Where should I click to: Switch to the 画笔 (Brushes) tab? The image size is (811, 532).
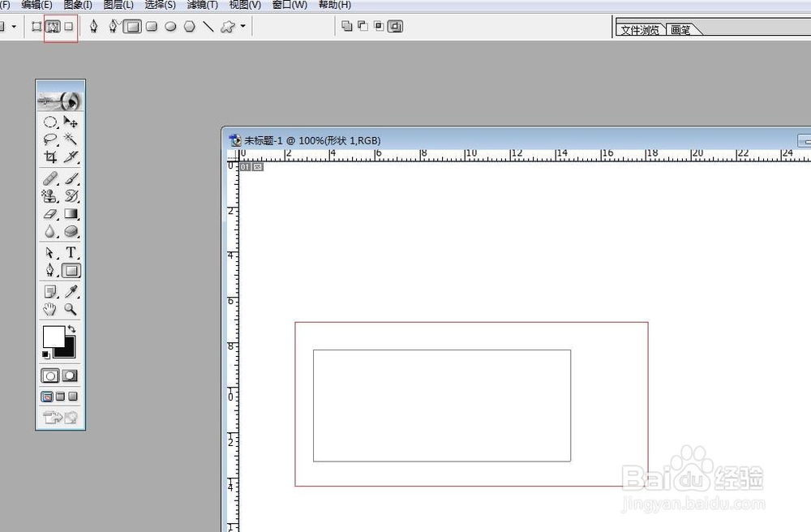681,29
